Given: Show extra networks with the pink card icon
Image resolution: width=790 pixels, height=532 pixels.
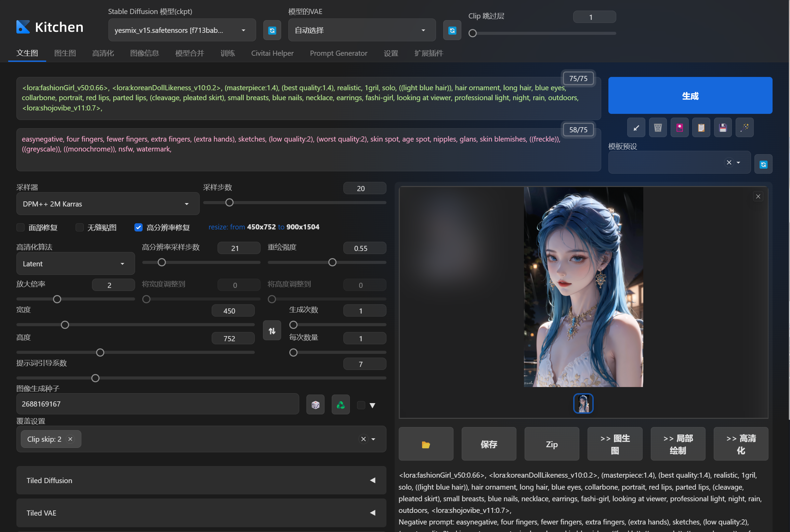Looking at the screenshot, I should pos(680,128).
